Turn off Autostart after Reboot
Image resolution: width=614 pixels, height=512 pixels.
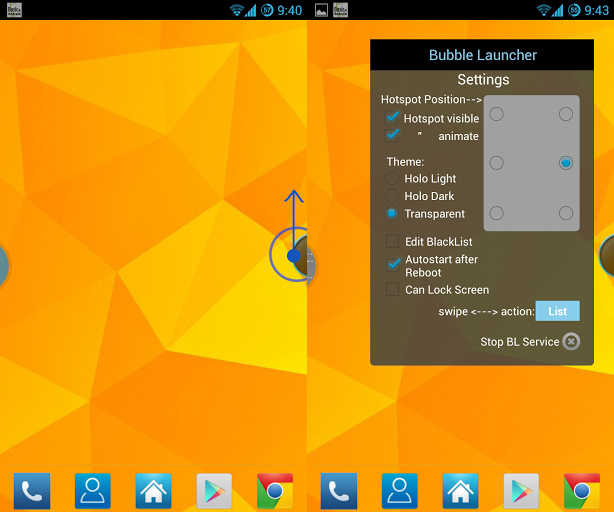393,264
